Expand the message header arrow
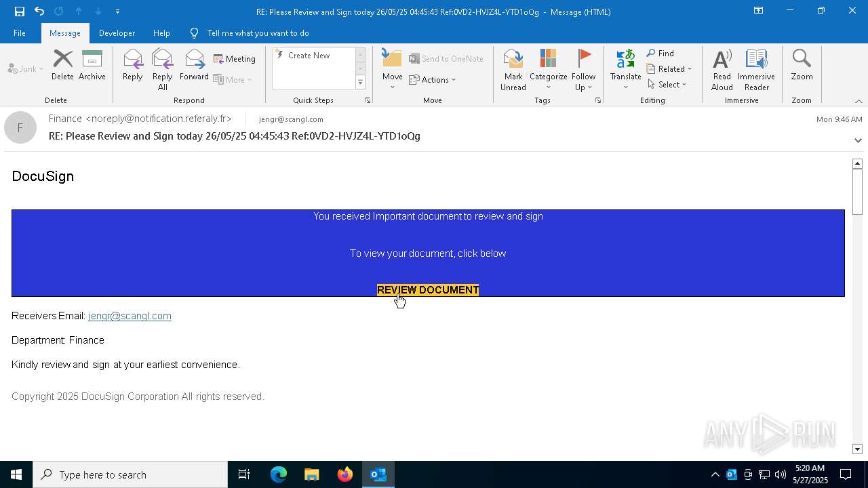Viewport: 868px width, 488px height. [x=858, y=140]
